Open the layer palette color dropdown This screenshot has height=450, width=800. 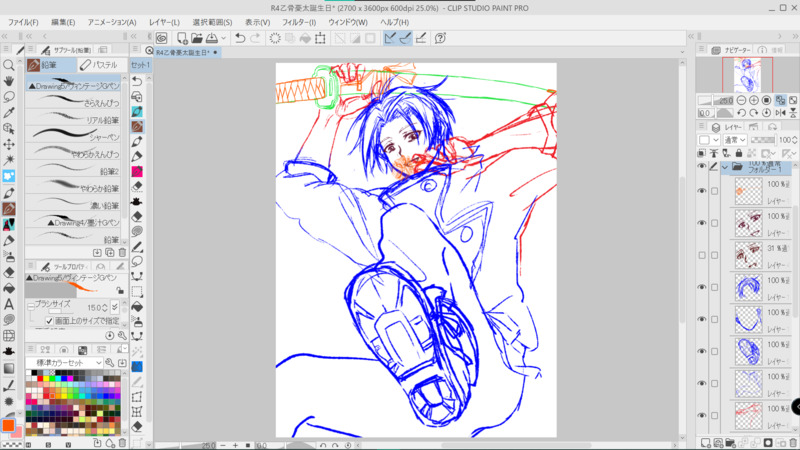coord(709,140)
